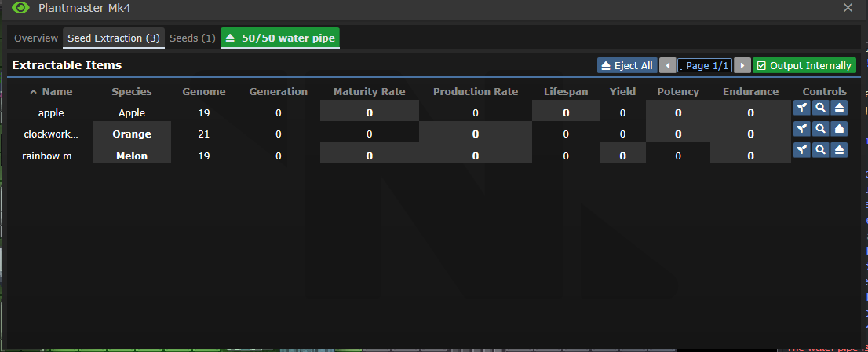Click the magnifier icon in apple row
868x352 pixels.
click(x=820, y=108)
